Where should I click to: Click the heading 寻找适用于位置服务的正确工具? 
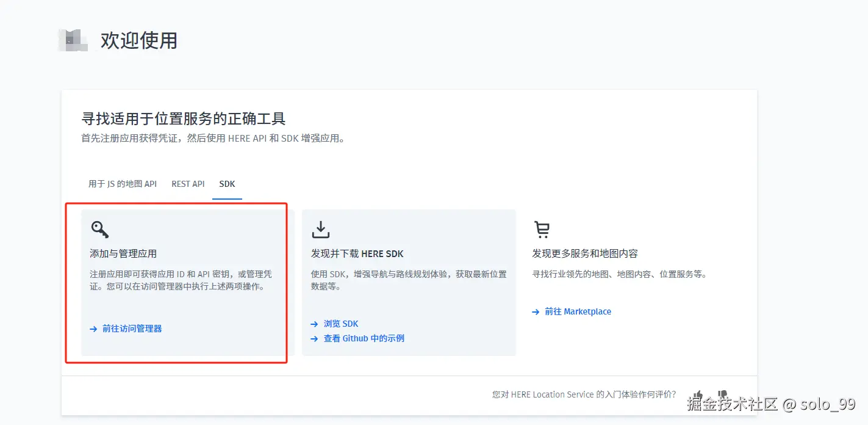pos(184,118)
